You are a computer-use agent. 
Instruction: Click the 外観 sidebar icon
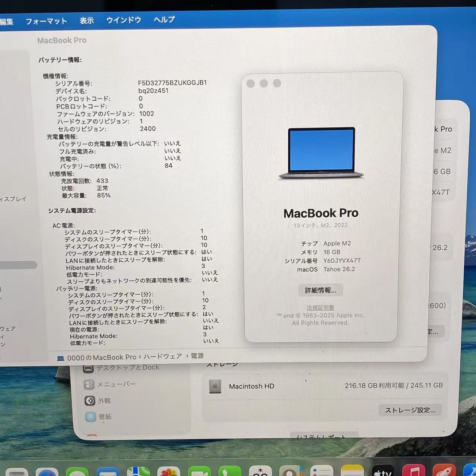point(90,401)
